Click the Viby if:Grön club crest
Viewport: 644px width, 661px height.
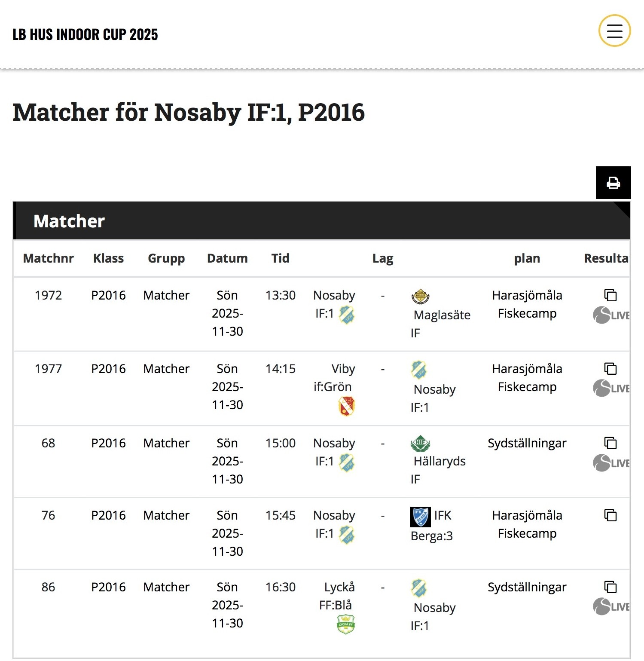pos(347,406)
